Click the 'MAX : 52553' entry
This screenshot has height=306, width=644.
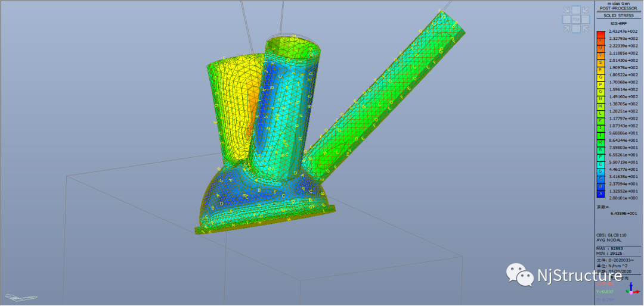[x=609, y=249]
